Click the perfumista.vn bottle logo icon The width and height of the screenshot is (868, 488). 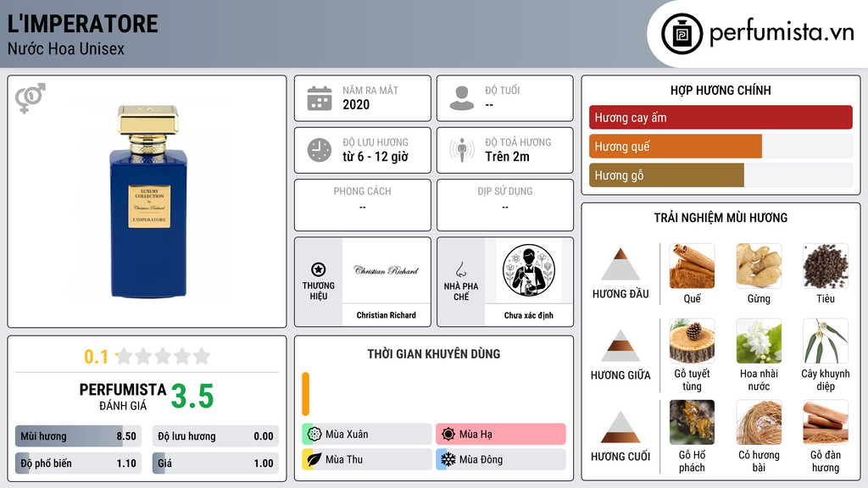(x=682, y=34)
